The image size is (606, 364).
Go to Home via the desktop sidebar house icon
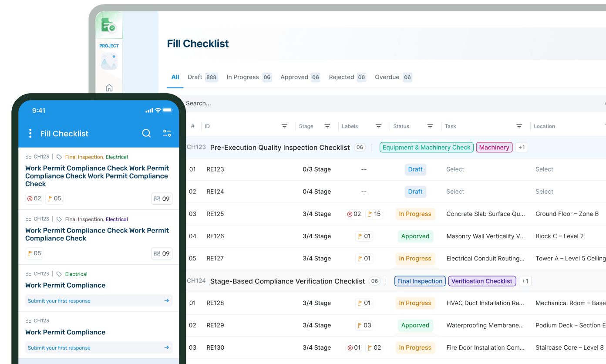click(x=109, y=88)
